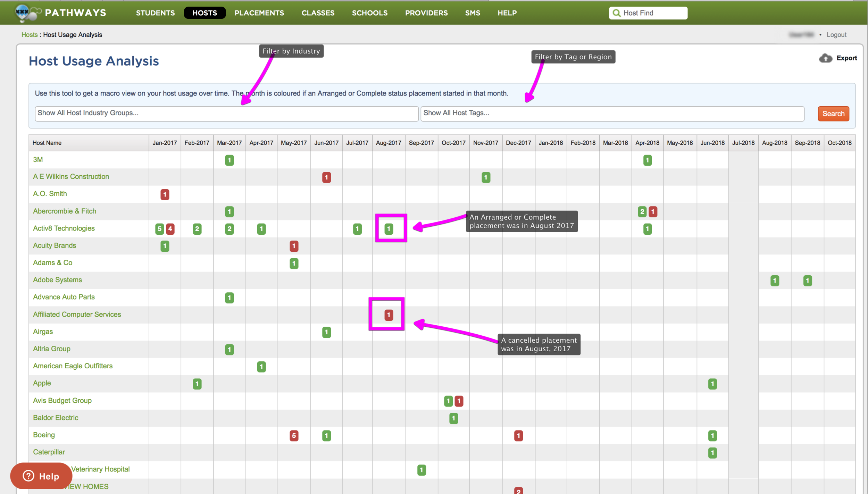Select the Hosts menu tab
The width and height of the screenshot is (868, 494).
[x=205, y=13]
